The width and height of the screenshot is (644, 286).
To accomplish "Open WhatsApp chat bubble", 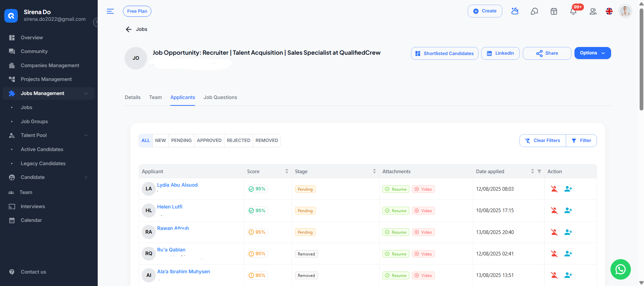I will tap(620, 269).
